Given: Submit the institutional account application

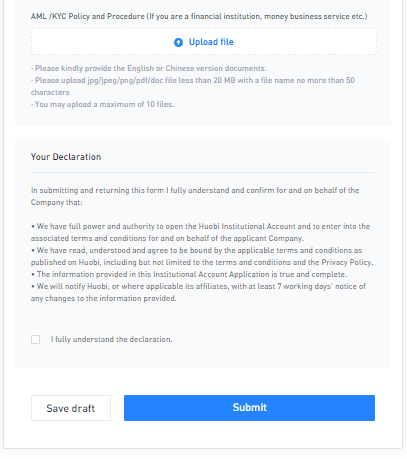Looking at the screenshot, I should (x=249, y=408).
